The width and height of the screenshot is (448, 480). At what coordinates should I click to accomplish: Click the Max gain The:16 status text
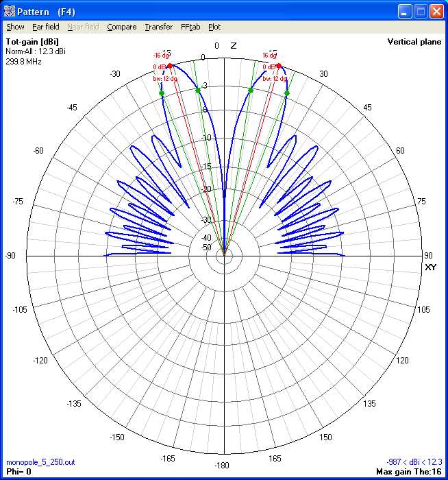pyautogui.click(x=409, y=472)
